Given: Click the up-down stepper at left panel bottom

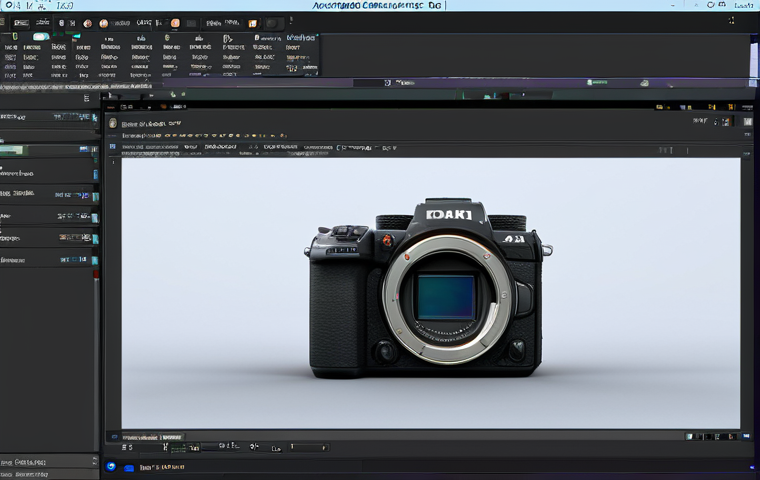Looking at the screenshot, I should click(95, 461).
